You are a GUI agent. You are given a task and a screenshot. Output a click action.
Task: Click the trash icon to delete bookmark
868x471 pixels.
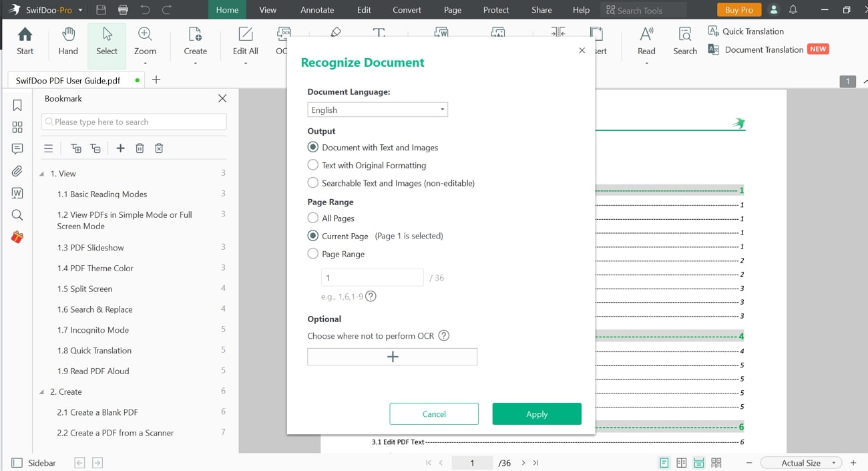coord(140,148)
